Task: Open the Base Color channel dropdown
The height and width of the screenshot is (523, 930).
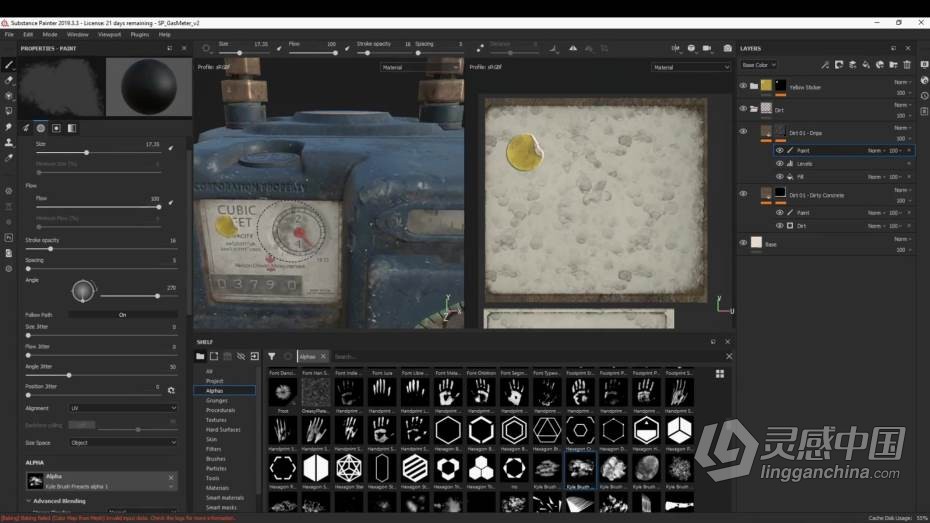Action: [x=759, y=65]
